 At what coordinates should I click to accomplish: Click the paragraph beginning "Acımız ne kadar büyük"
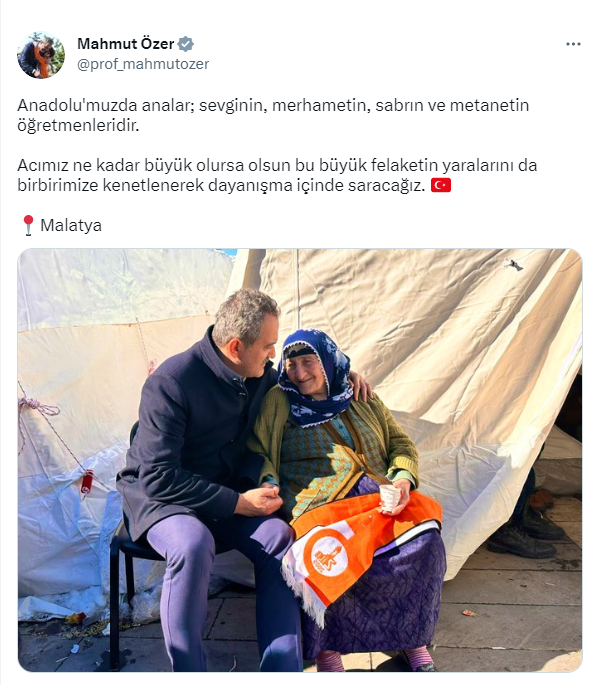pos(277,175)
